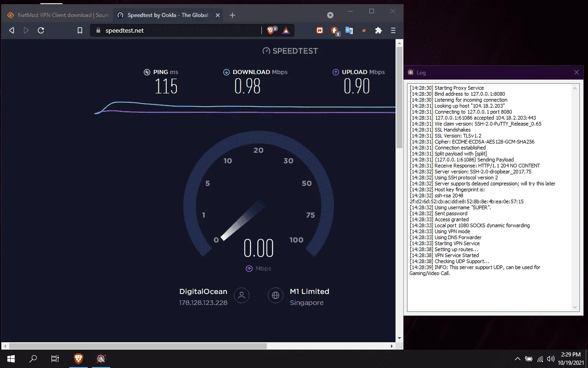Click log line "Using username SUPER"
Screen dimensions: 588x368
click(450, 207)
